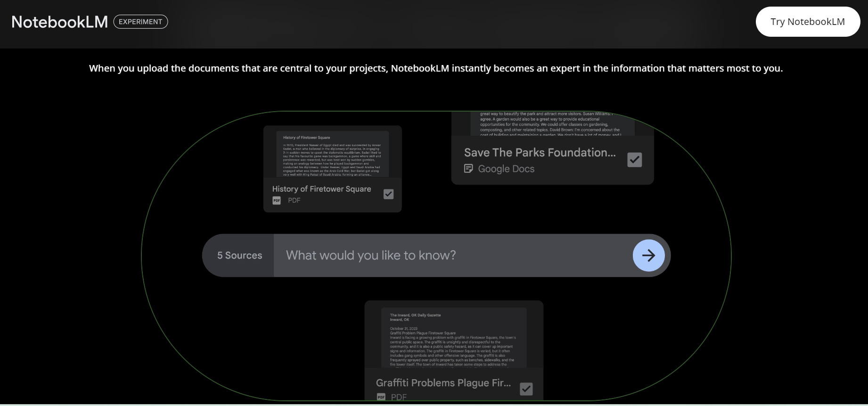Click the Try NotebookLM button
The width and height of the screenshot is (868, 406).
pyautogui.click(x=808, y=22)
